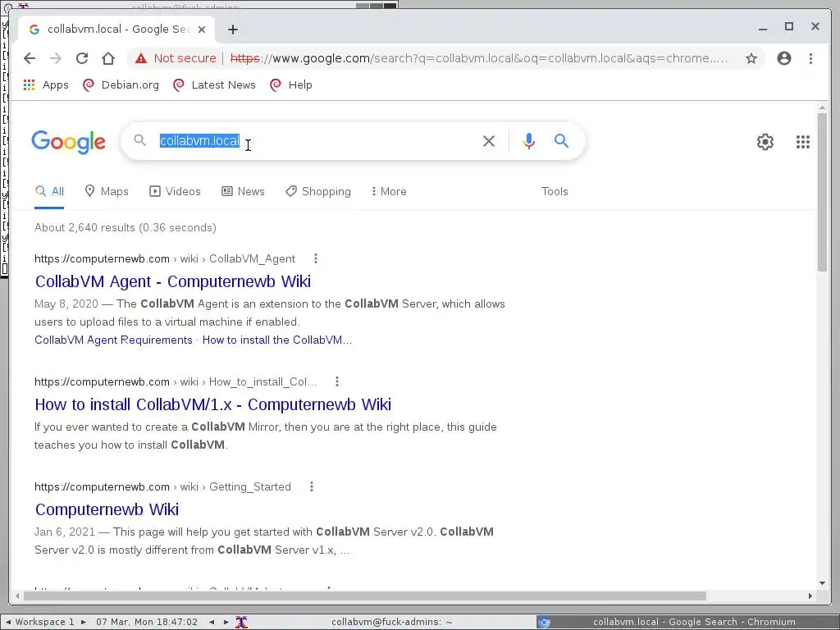840x630 pixels.
Task: Click the taskbar clock date
Action: 147,622
